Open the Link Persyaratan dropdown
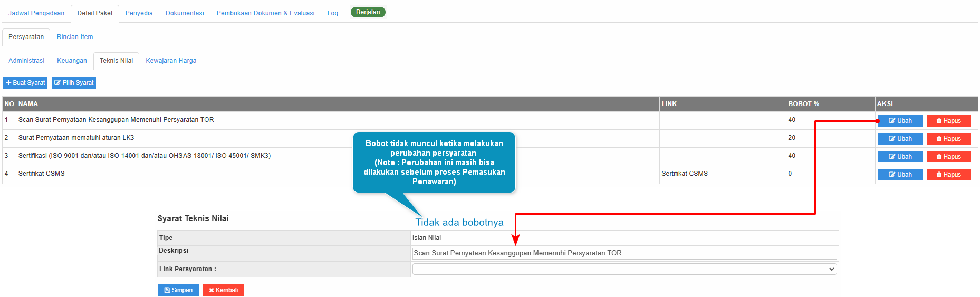Viewport: 980px width, 297px height. point(624,270)
